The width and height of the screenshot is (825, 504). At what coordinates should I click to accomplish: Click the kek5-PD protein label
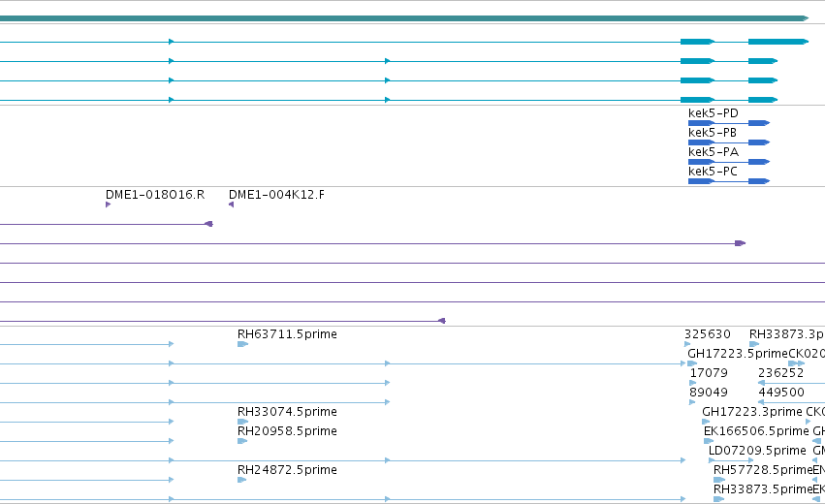click(x=713, y=113)
